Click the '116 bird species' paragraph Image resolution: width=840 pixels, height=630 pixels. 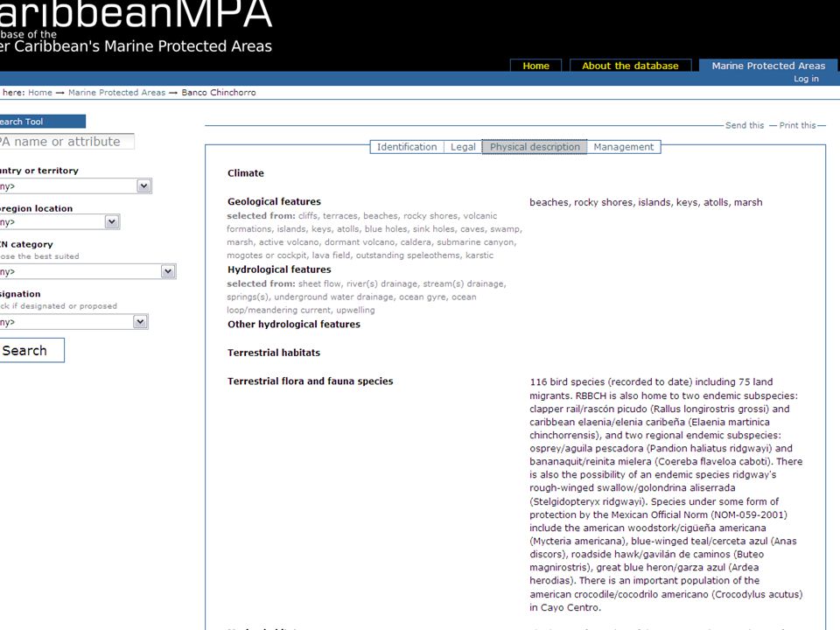click(x=666, y=494)
